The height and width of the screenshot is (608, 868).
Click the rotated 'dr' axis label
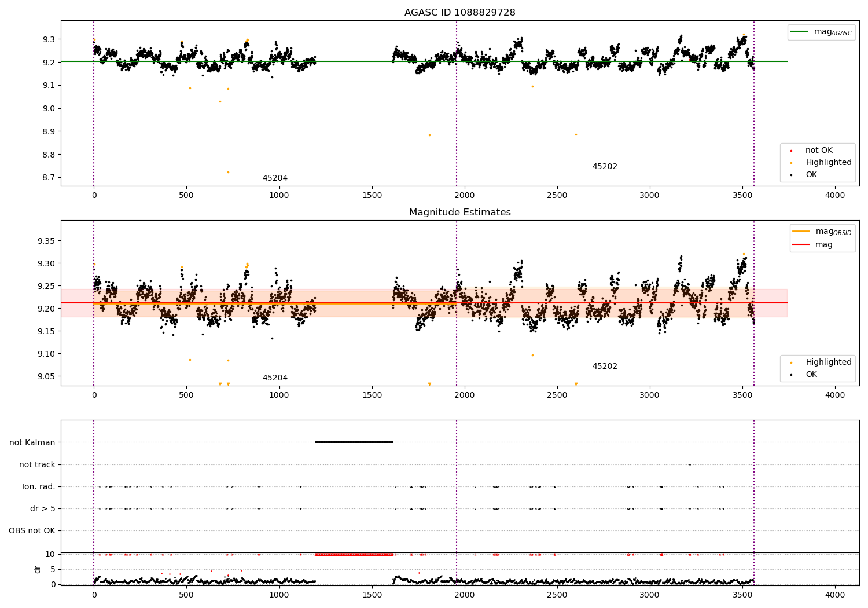38,569
